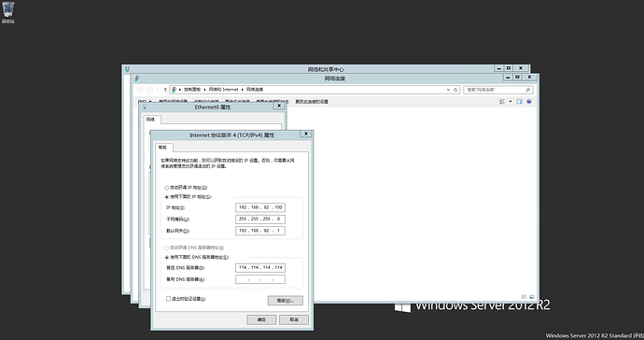644x340 pixels.
Task: Close the 网络连接 window
Action: coord(529,77)
